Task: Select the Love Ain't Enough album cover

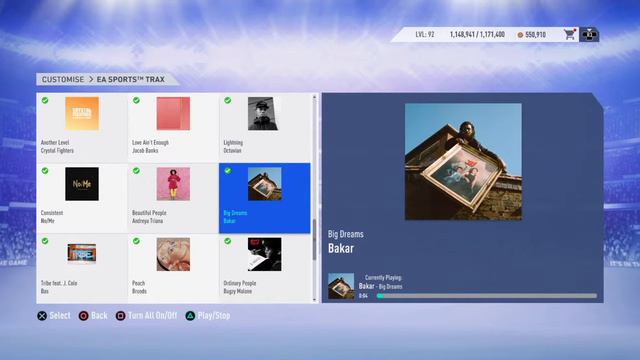Action: click(173, 113)
